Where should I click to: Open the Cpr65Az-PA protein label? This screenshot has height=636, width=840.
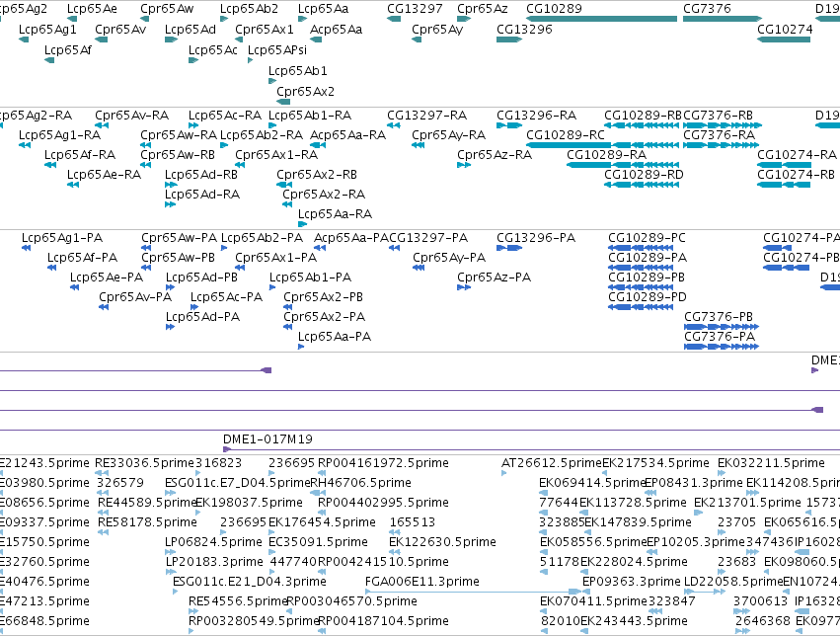click(494, 278)
